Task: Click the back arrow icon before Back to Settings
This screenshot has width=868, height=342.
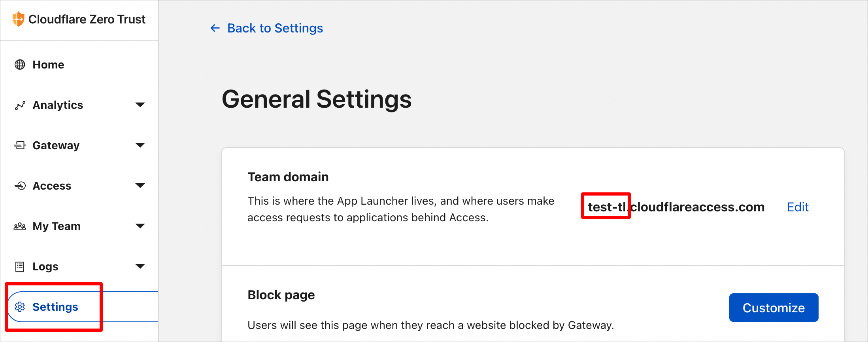Action: pyautogui.click(x=215, y=28)
